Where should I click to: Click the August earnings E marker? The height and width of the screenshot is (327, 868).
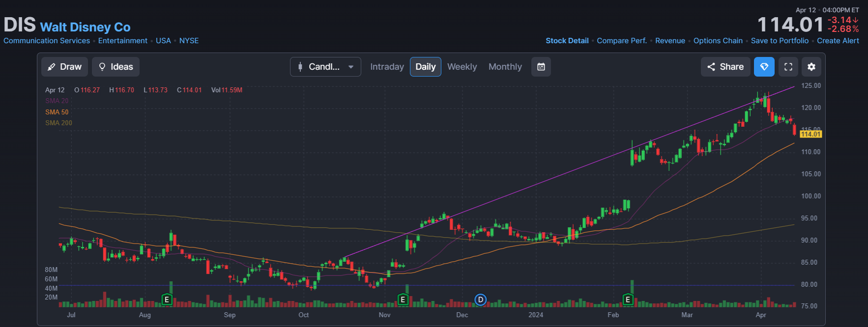click(x=167, y=300)
